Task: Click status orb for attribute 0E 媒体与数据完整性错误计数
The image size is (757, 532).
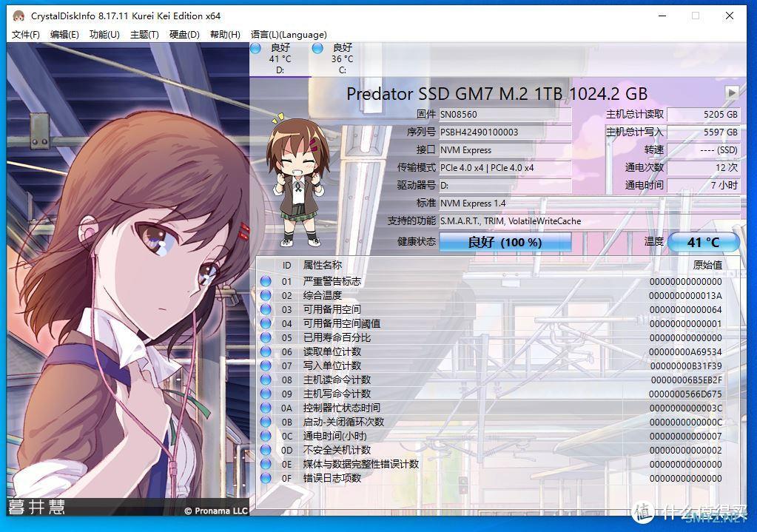Action: pos(266,464)
